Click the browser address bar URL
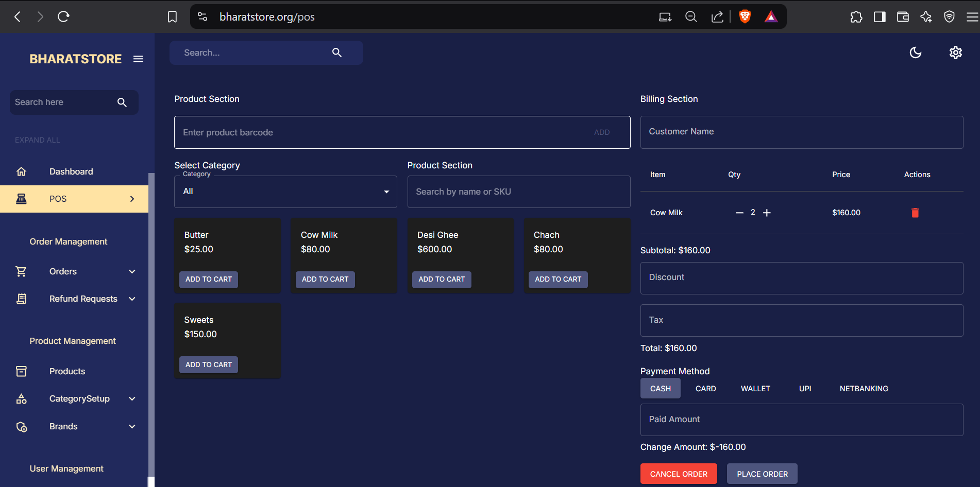Image resolution: width=980 pixels, height=487 pixels. [267, 17]
